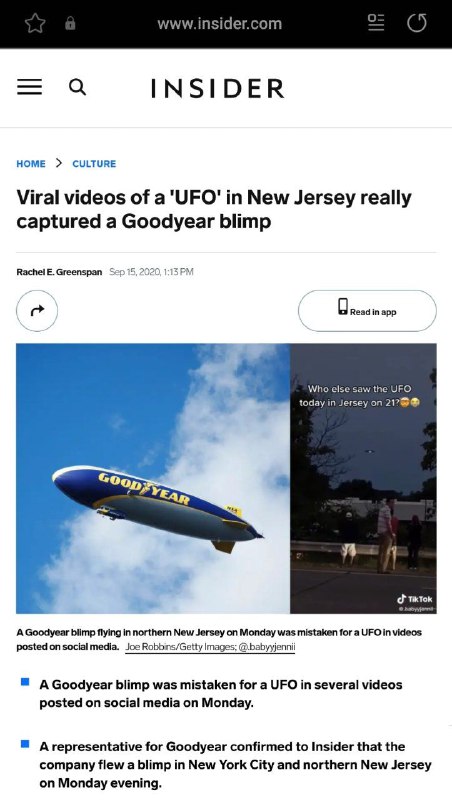
Task: Open reader mode icon in address bar
Action: pyautogui.click(x=376, y=23)
